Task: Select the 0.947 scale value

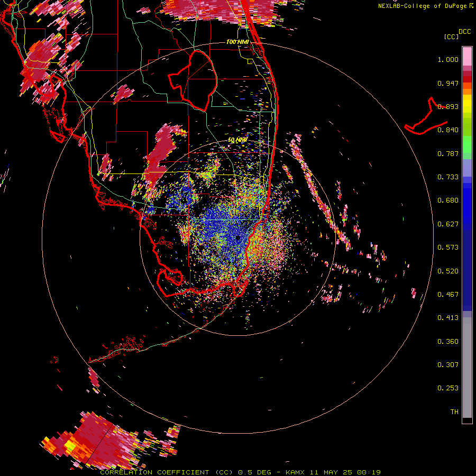Action: pyautogui.click(x=448, y=83)
